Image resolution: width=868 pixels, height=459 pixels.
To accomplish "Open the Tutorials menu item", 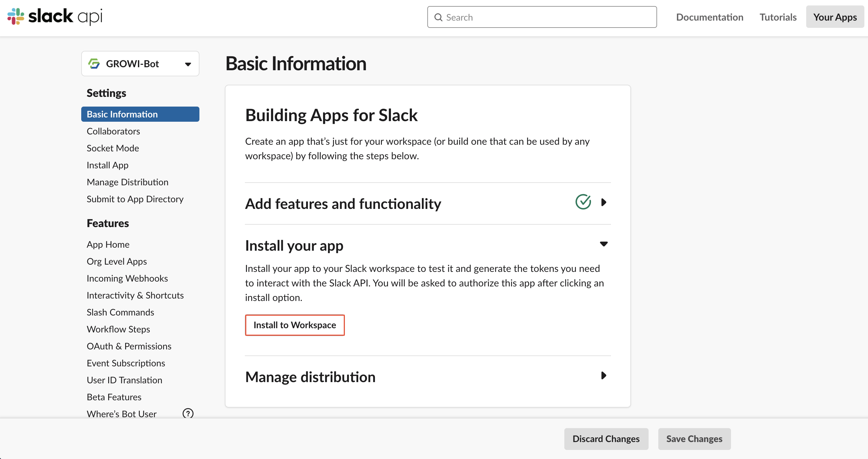I will tap(778, 17).
